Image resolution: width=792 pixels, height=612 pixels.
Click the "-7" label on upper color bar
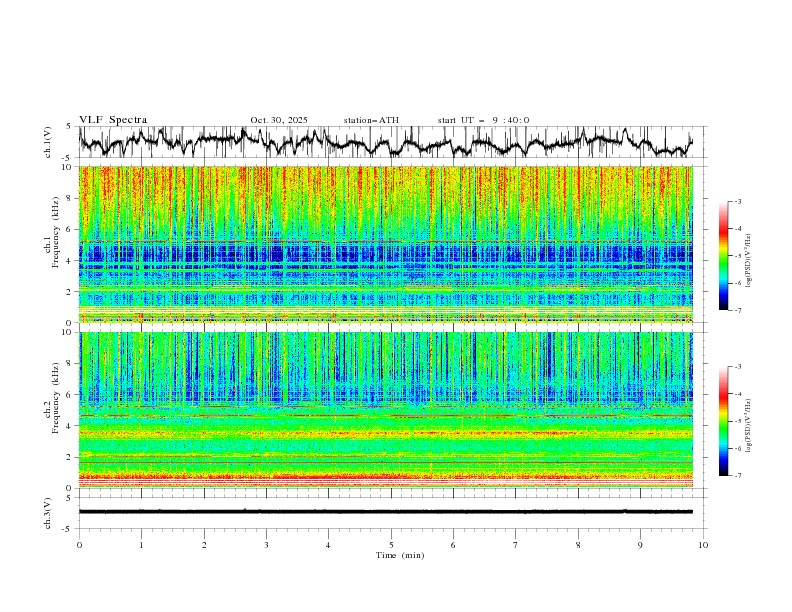(x=738, y=310)
